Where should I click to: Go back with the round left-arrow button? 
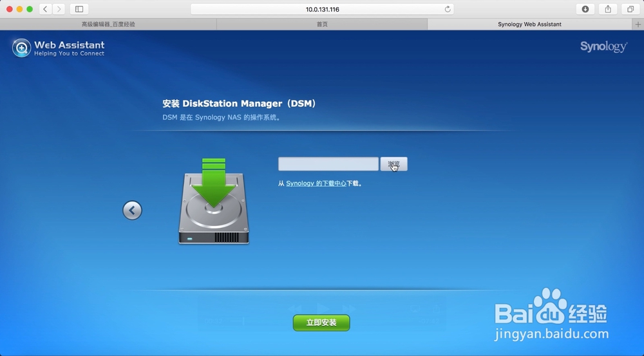[132, 211]
